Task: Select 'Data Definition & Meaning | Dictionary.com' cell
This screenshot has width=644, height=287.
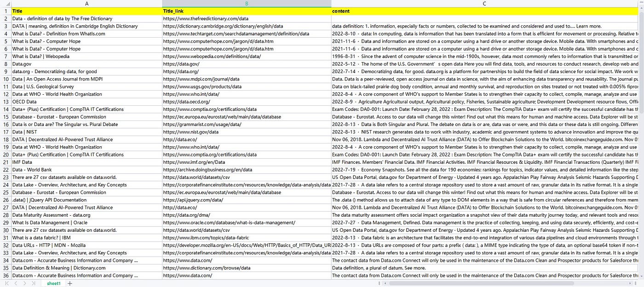Action: pyautogui.click(x=87, y=268)
